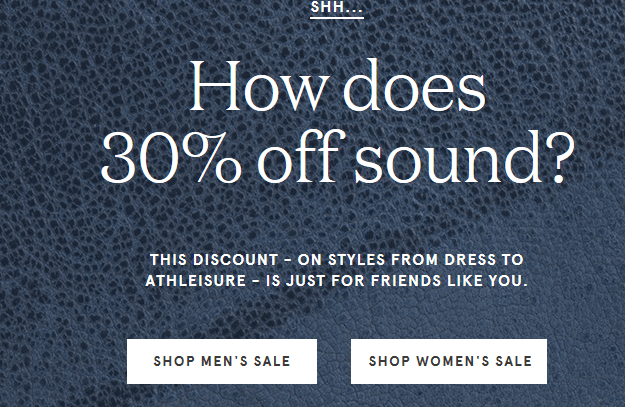
Task: Click the word "How" in headline
Action: pos(258,86)
